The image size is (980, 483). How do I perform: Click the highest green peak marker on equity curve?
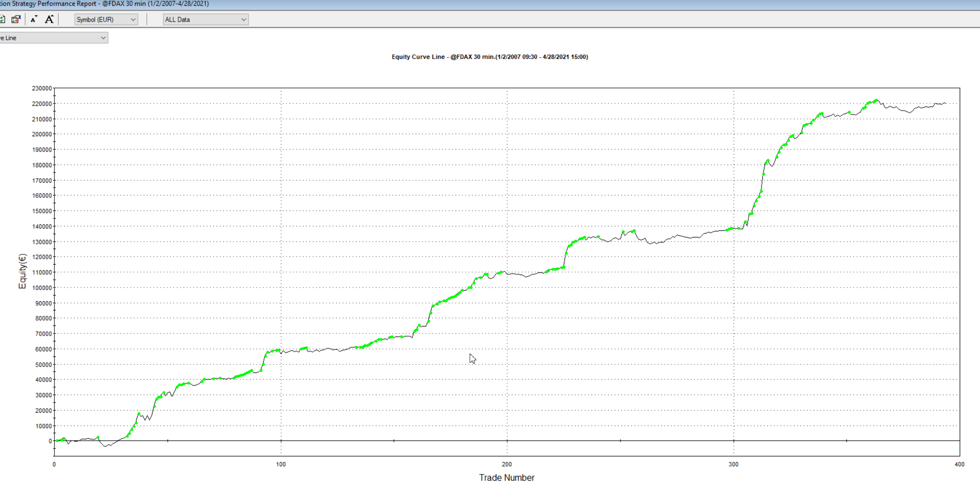click(x=877, y=100)
